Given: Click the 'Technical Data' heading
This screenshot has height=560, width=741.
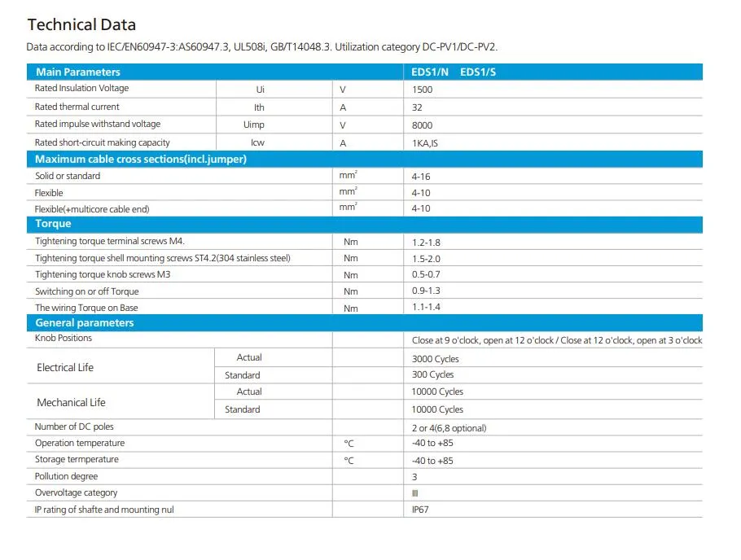Looking at the screenshot, I should [x=81, y=25].
